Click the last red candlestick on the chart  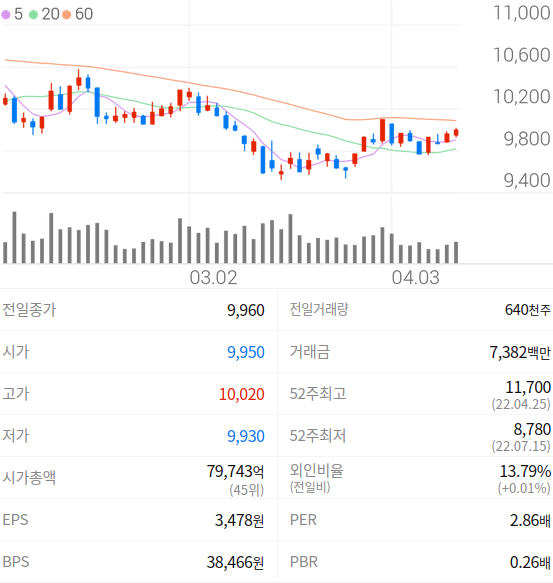click(x=456, y=133)
